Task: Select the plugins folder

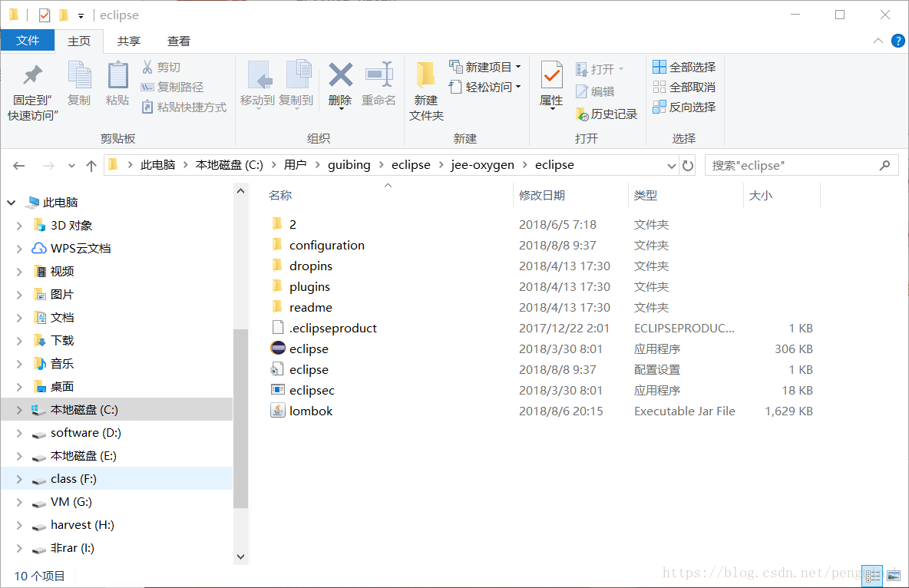Action: click(x=309, y=287)
